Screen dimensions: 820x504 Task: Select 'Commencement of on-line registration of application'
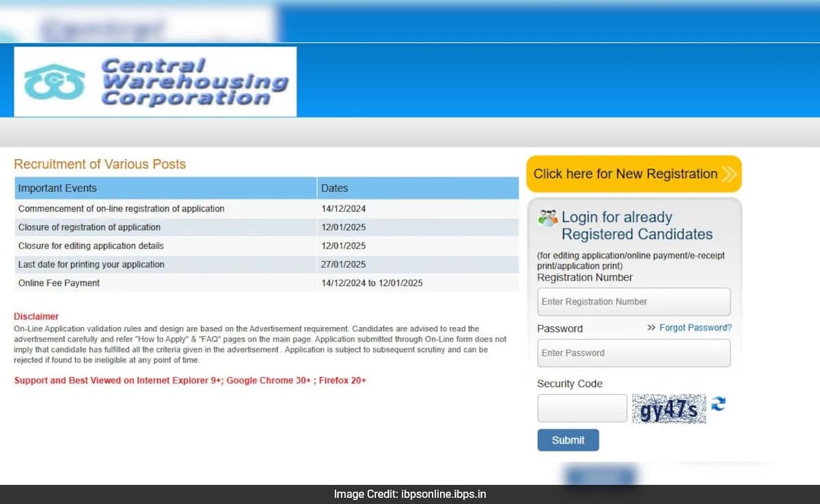coord(121,208)
